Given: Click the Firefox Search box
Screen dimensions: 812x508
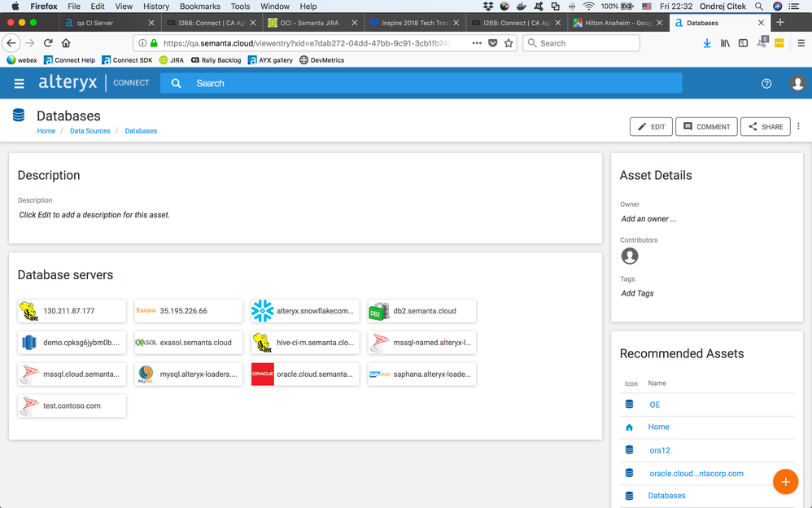Looking at the screenshot, I should (x=581, y=43).
